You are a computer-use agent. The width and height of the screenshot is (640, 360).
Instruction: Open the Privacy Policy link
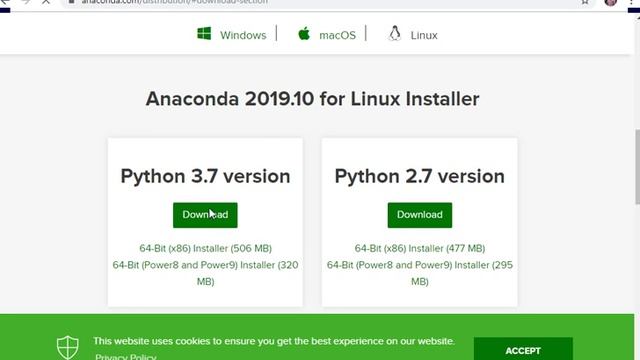click(x=126, y=357)
